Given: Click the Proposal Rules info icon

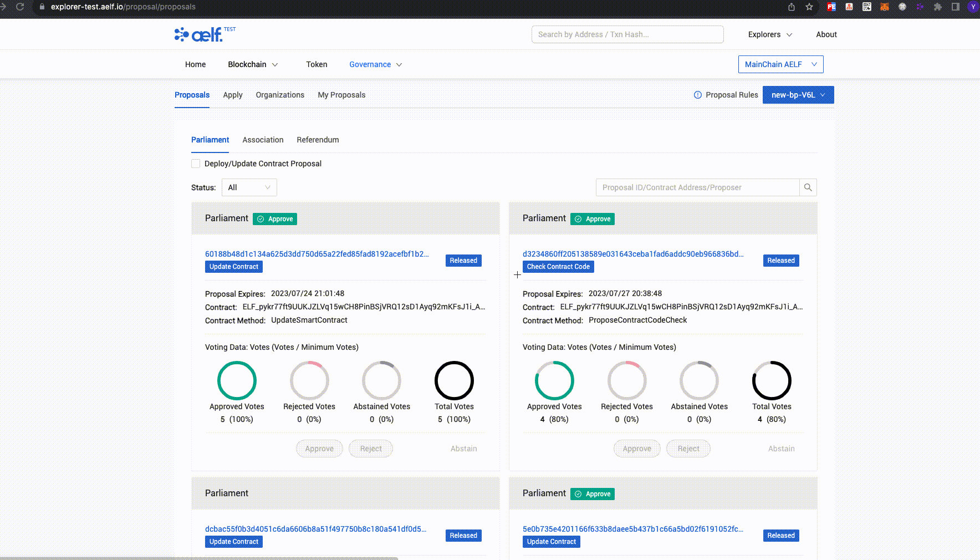Looking at the screenshot, I should click(x=698, y=95).
